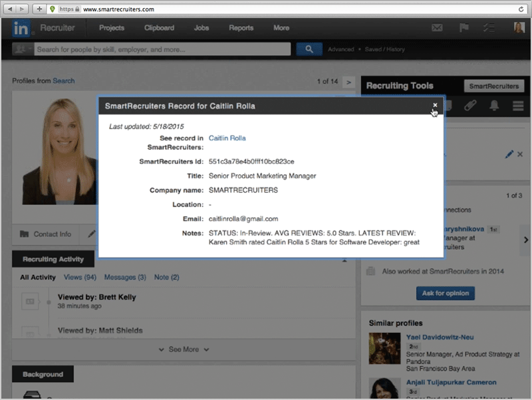Open the Jobs menu

(201, 28)
